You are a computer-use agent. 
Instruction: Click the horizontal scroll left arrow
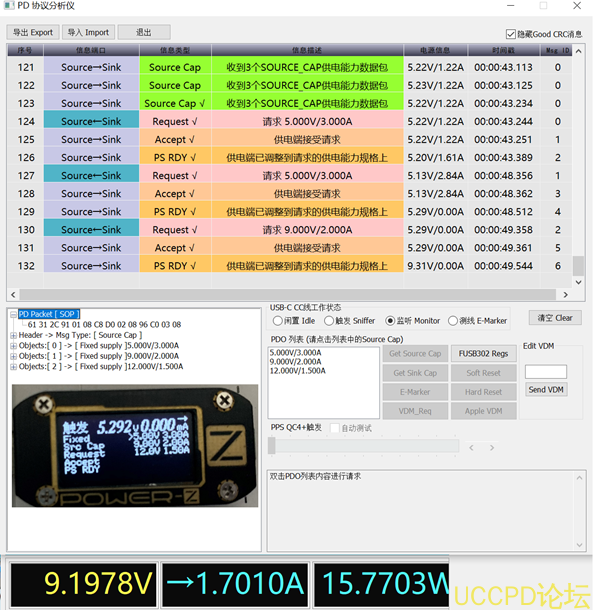(14, 294)
